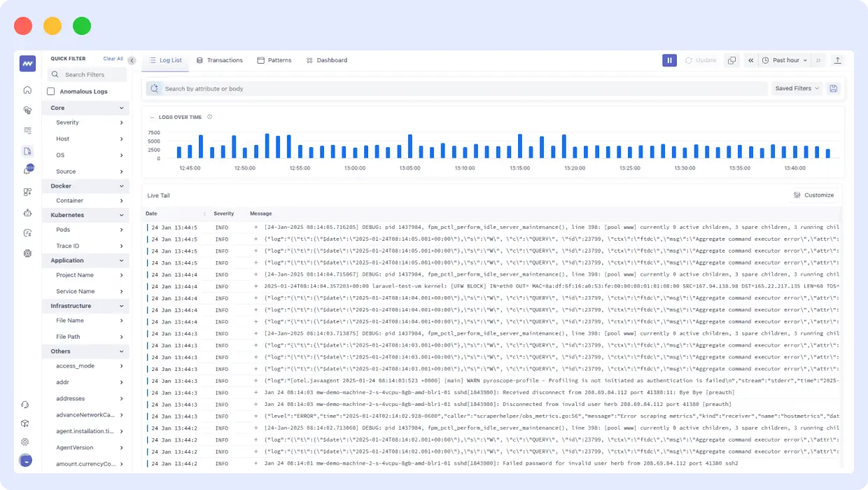Click the 'Failed password for invalid user' log message
The height and width of the screenshot is (490, 868).
501,463
